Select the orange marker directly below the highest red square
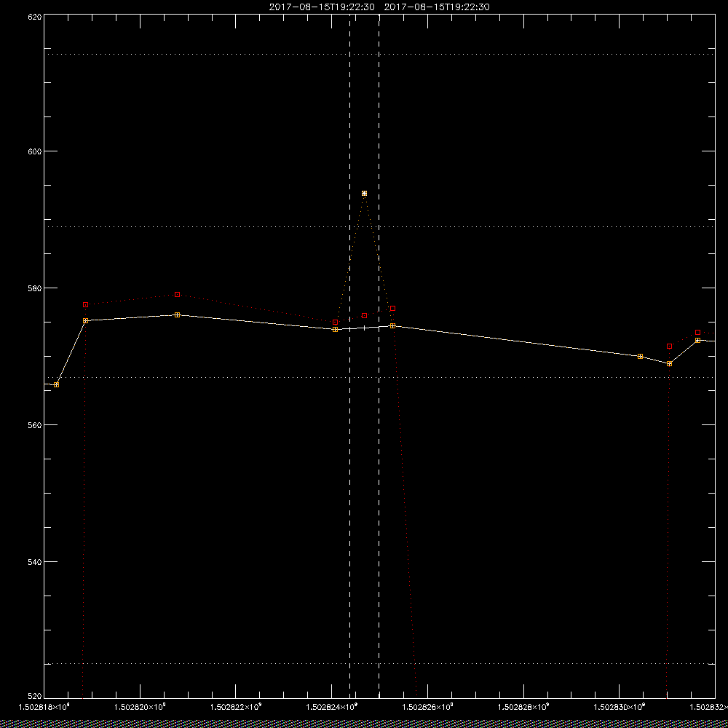This screenshot has width=728, height=728. [178, 314]
